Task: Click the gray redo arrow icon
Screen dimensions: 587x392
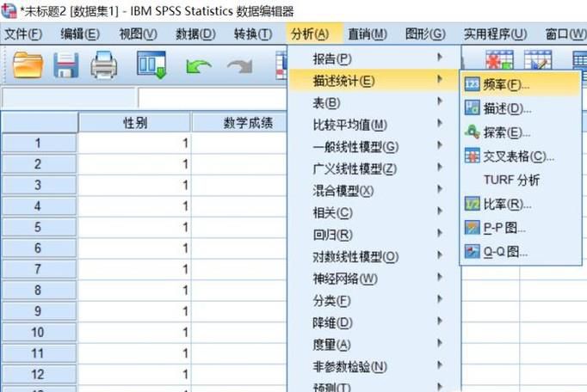Action: click(239, 66)
